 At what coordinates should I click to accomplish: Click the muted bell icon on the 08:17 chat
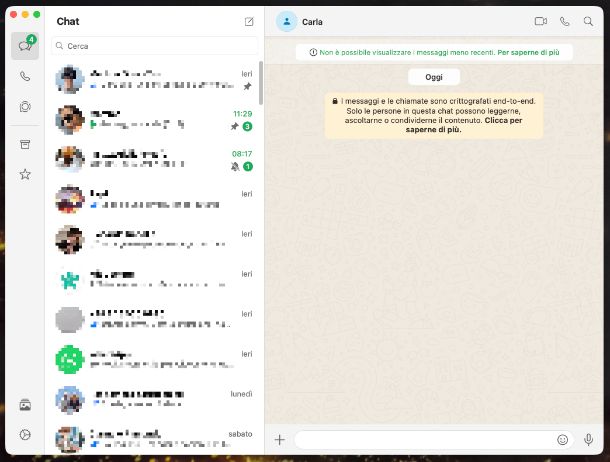pyautogui.click(x=235, y=166)
